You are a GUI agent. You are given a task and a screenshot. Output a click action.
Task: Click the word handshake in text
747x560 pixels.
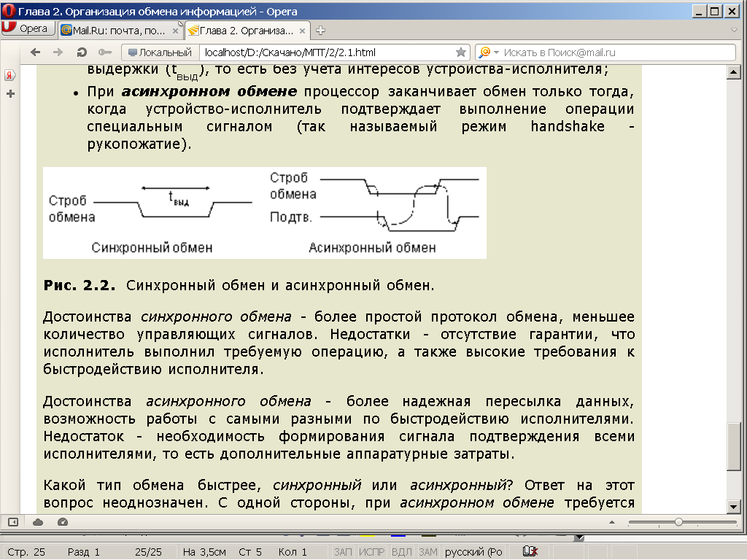point(568,126)
